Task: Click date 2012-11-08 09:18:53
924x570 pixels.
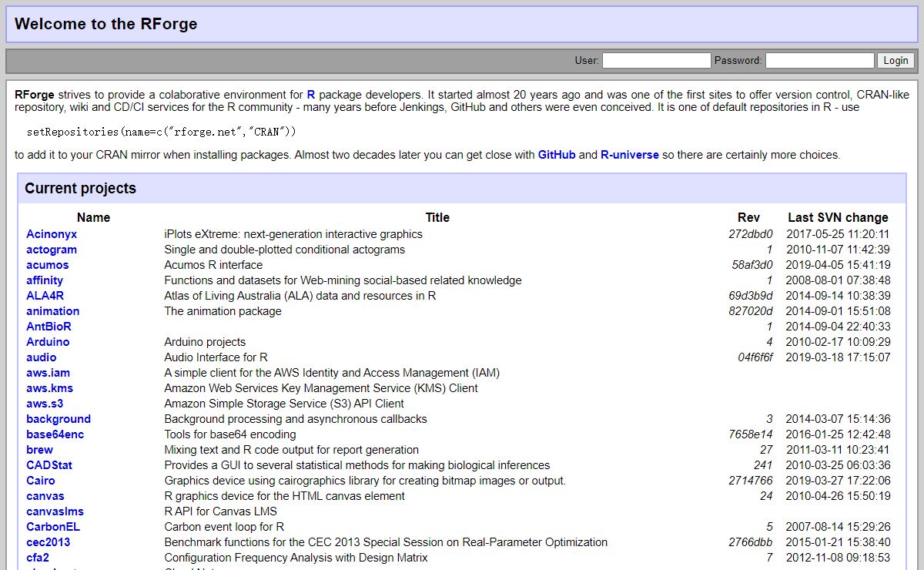Action: (838, 558)
